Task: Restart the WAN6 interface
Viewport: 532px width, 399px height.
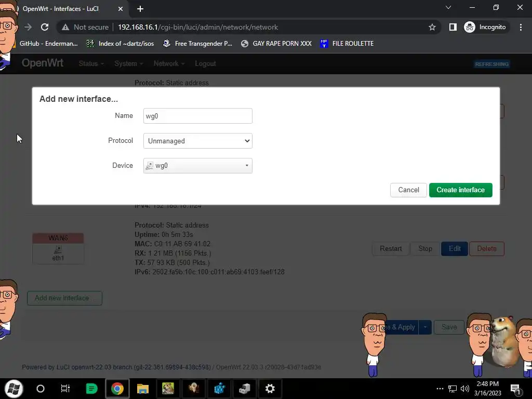Action: (391, 249)
